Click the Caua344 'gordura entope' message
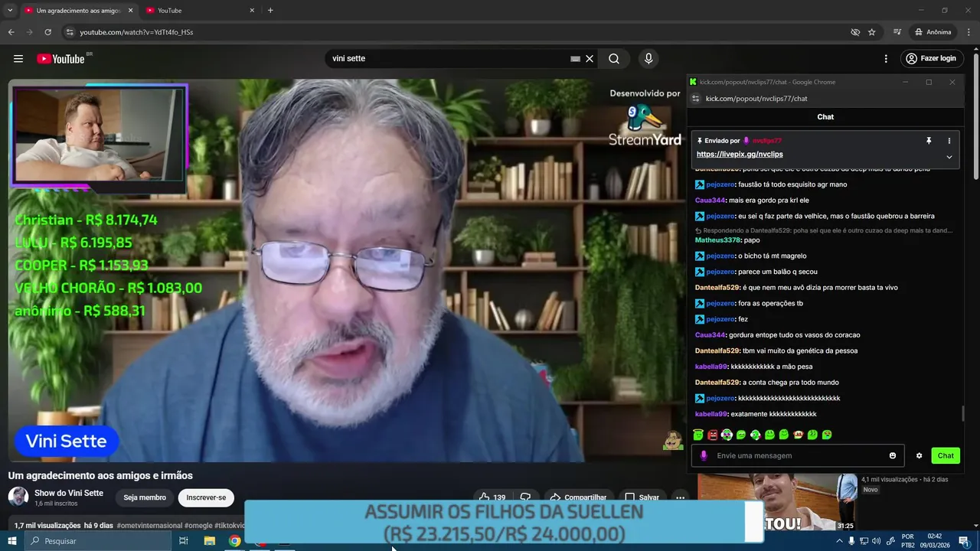 (777, 334)
